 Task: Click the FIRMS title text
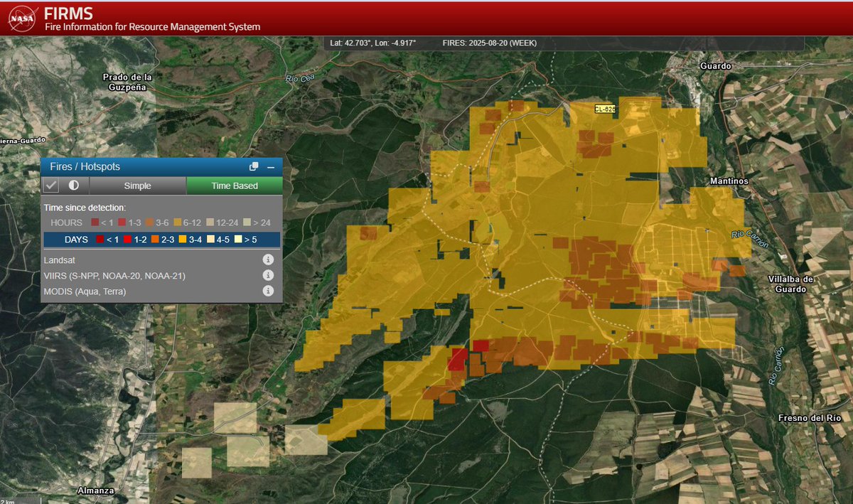point(68,13)
